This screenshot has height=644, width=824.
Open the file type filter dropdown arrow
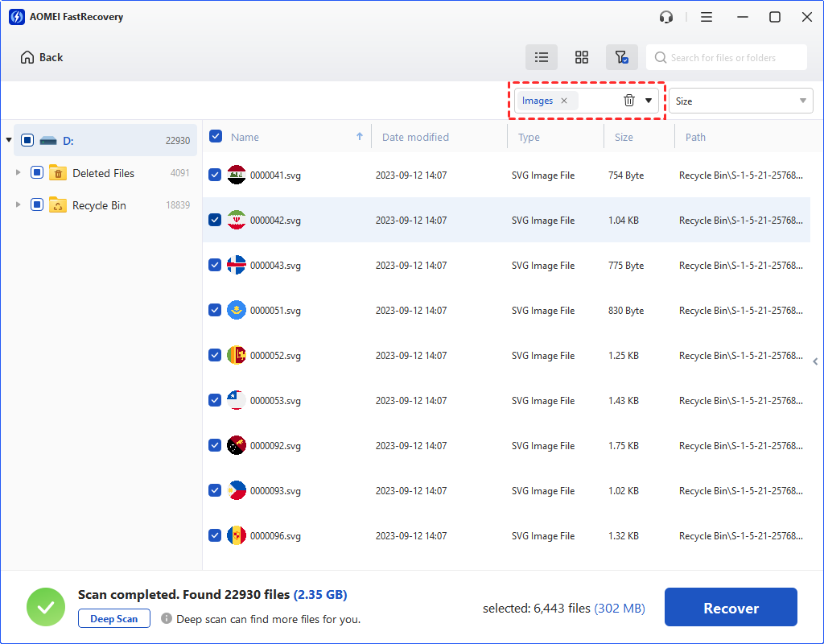[x=649, y=101]
